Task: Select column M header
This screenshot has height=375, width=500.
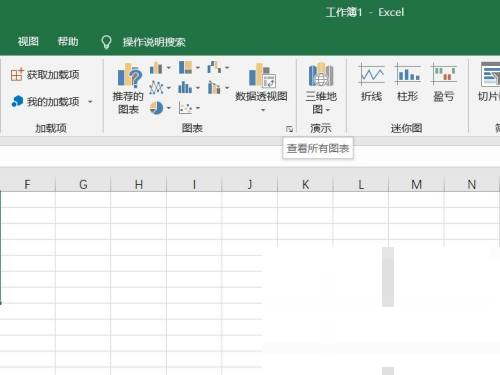Action: click(416, 184)
